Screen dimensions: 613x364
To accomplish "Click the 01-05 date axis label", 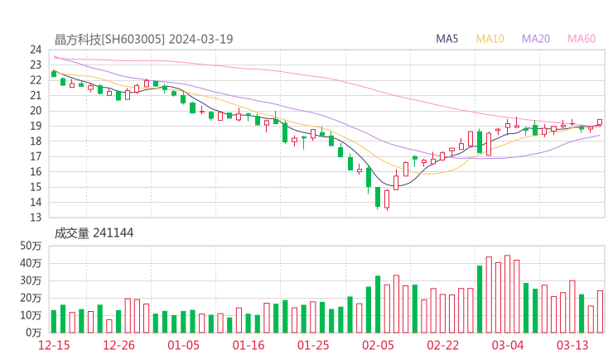I will (x=183, y=345).
